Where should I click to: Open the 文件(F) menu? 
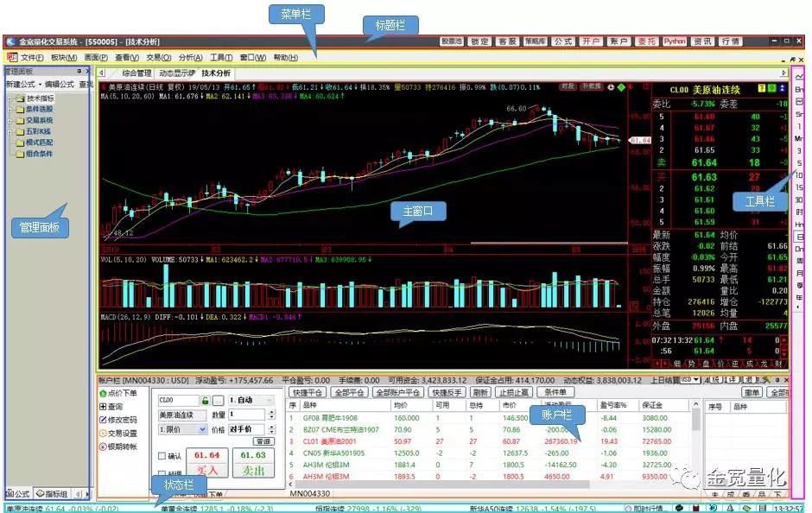tap(32, 58)
